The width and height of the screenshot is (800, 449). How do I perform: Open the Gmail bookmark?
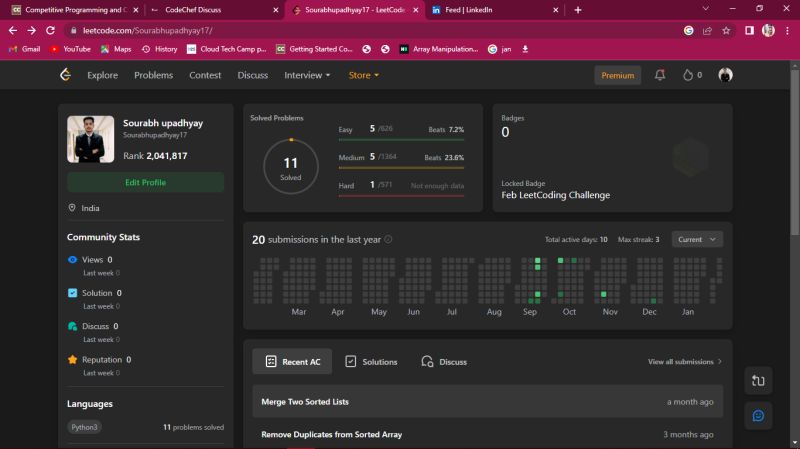[24, 49]
